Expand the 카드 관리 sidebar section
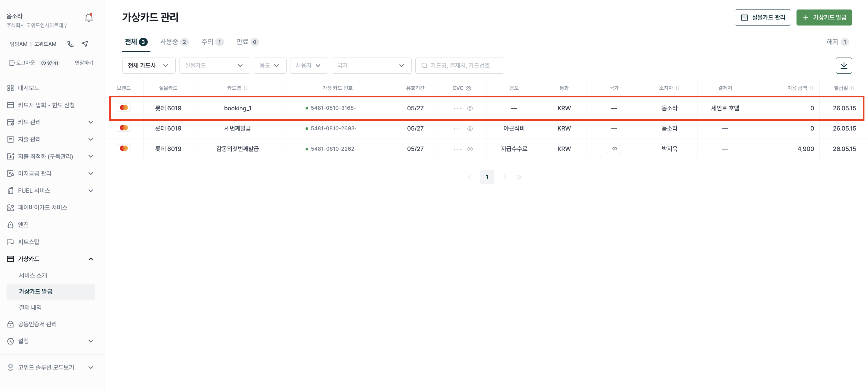This screenshot has height=391, width=868. click(x=50, y=122)
